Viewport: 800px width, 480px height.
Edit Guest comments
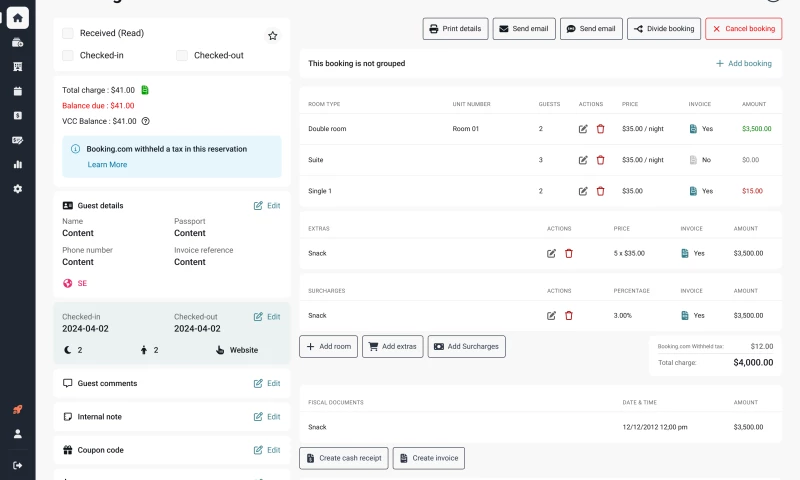(267, 384)
